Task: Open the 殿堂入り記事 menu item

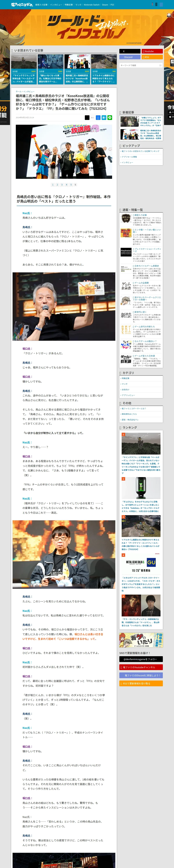Action: click(42, 5)
